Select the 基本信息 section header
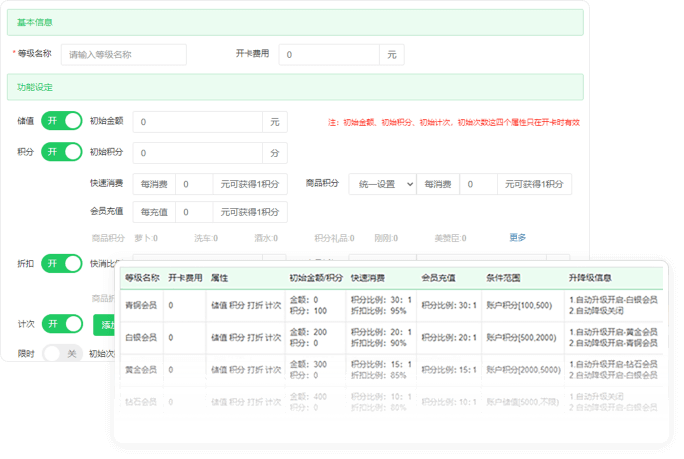684x459 pixels. click(295, 22)
